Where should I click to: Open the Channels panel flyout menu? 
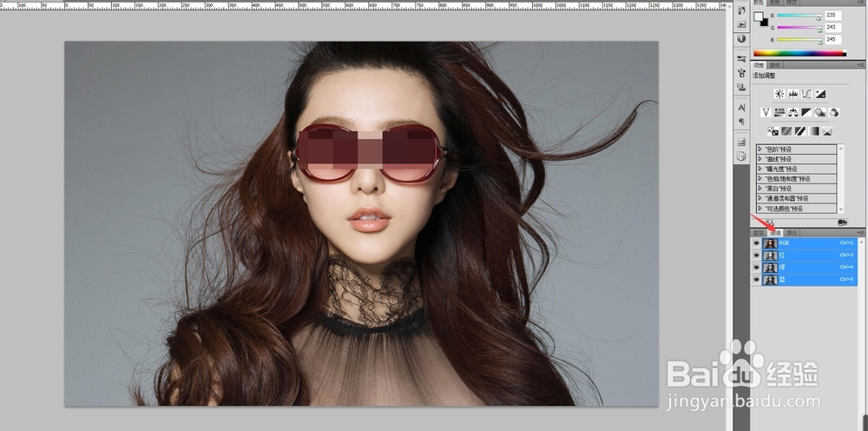click(x=860, y=233)
